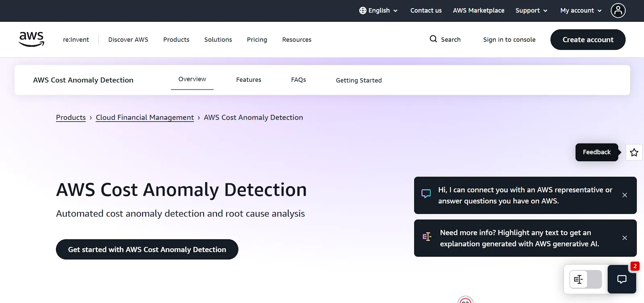
Task: Click the AWS Cost Anomaly Detection breadcrumb text
Action: (253, 117)
